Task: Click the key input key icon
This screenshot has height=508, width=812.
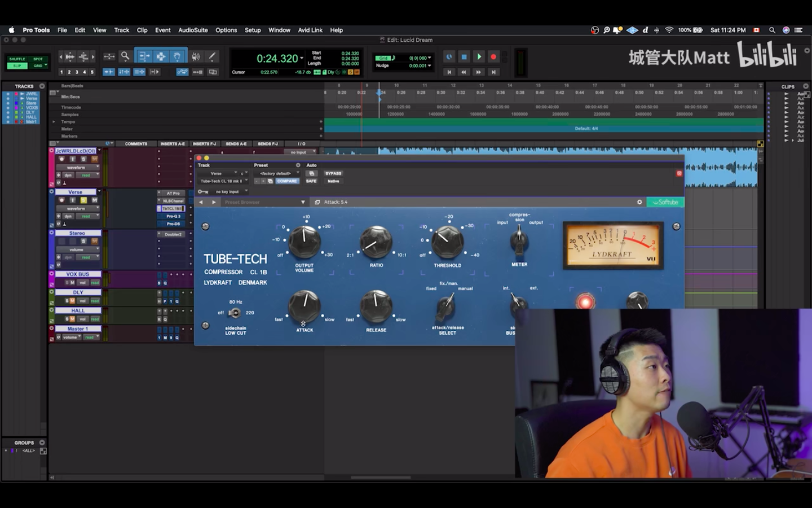Action: pos(203,192)
